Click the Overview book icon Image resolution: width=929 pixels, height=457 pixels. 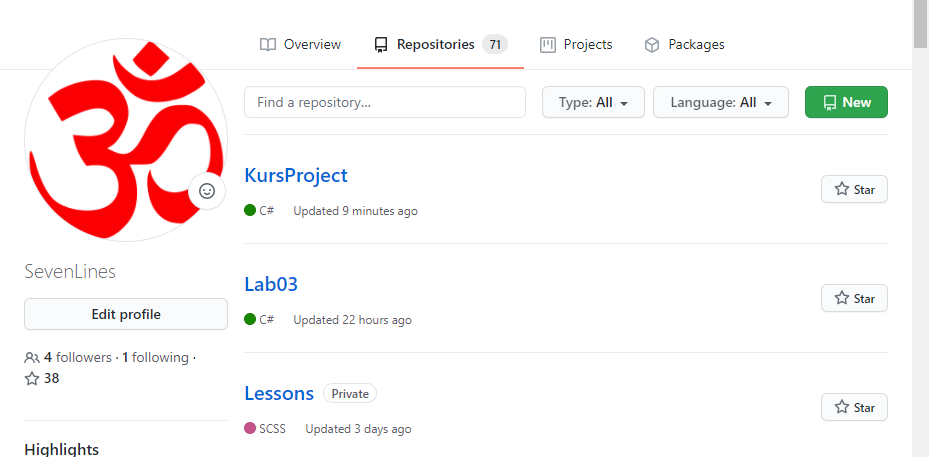click(x=268, y=45)
